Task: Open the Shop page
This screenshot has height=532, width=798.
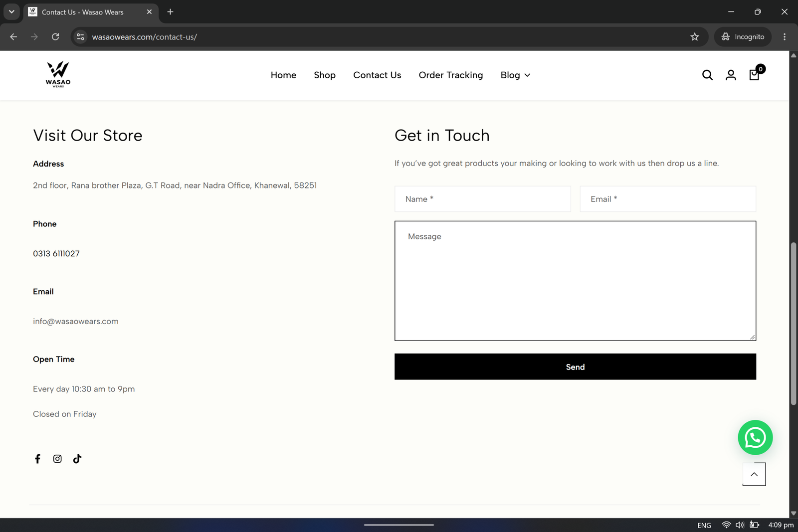Action: point(325,75)
